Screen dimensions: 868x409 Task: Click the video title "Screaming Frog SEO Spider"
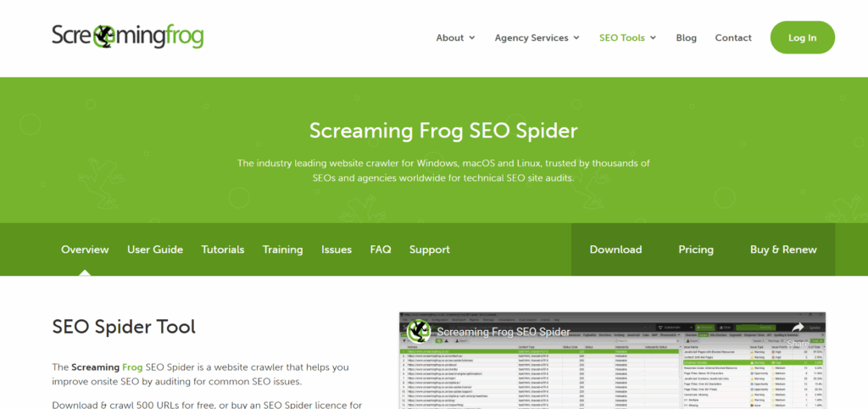504,332
